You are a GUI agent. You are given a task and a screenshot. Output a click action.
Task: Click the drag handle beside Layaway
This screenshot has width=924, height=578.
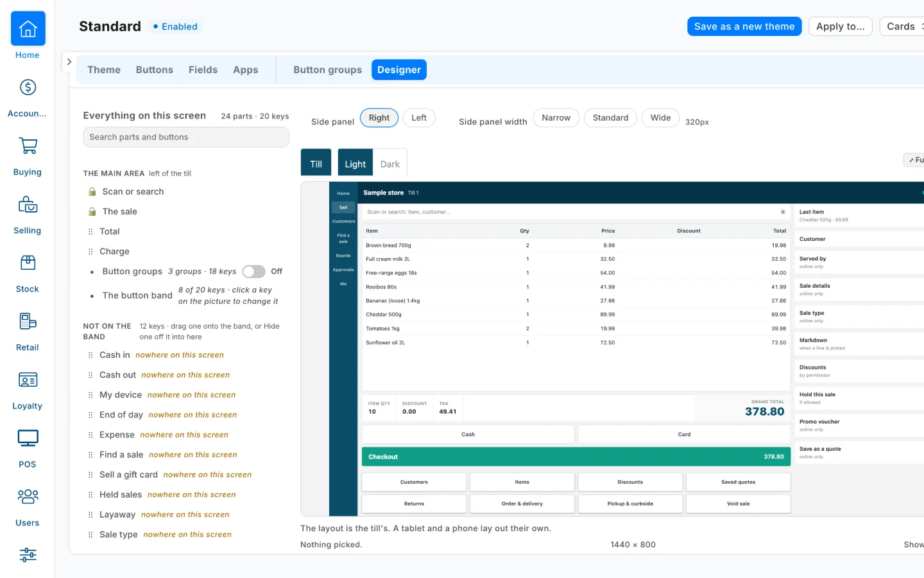90,514
